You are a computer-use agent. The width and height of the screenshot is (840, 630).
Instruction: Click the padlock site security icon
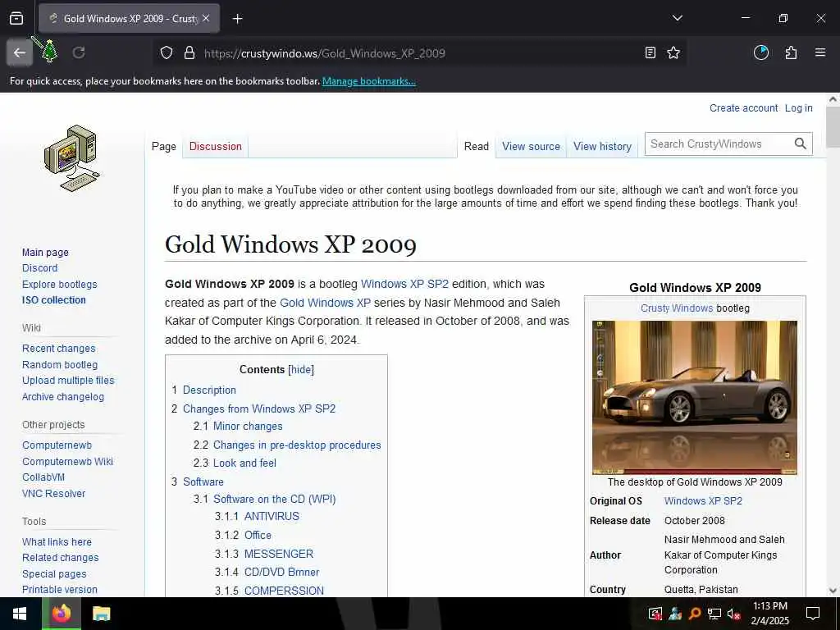pyautogui.click(x=189, y=52)
